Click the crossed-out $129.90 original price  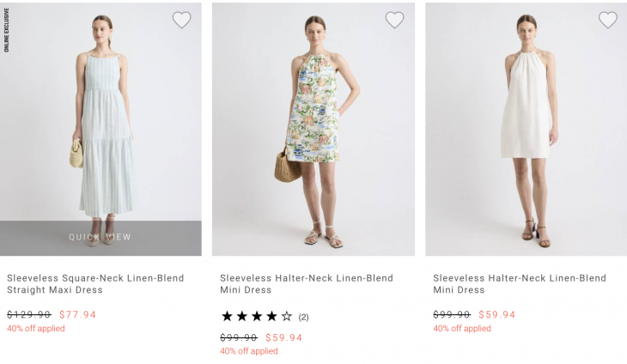29,314
